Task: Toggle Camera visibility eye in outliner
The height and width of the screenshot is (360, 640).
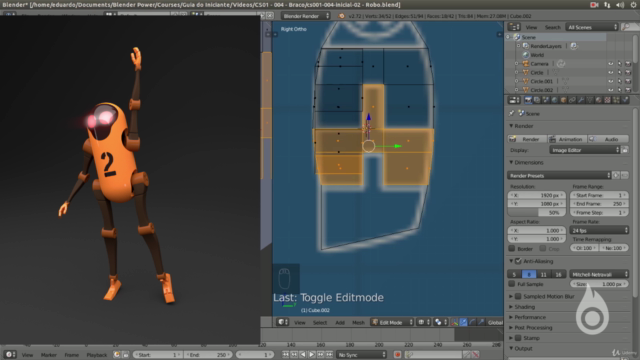Action: pos(611,64)
